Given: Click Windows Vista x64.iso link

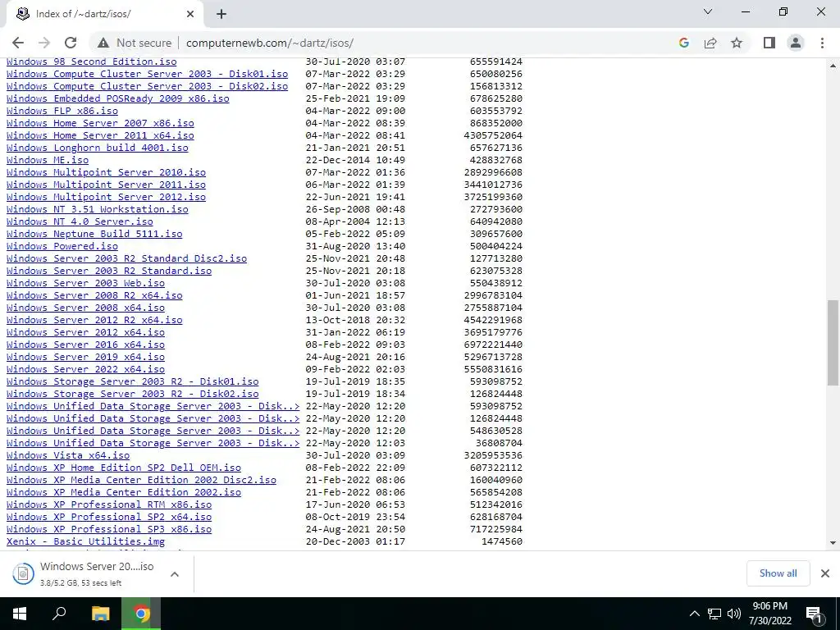Looking at the screenshot, I should pos(68,456).
